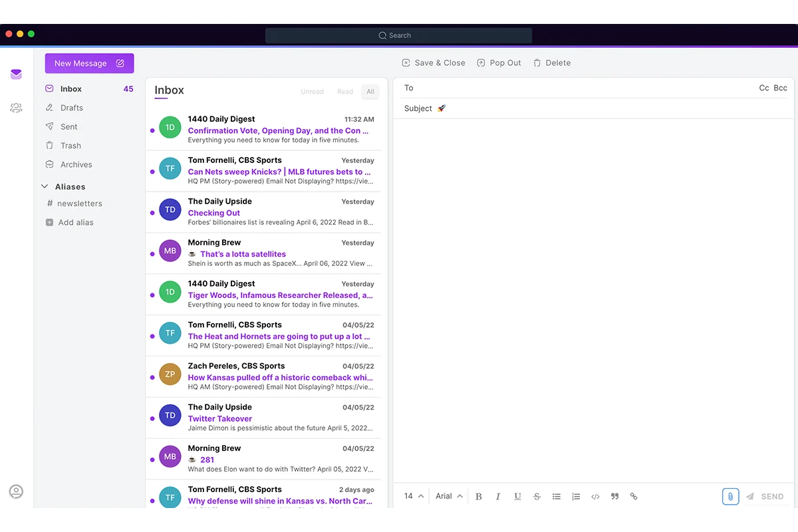Delete the current draft
798x532 pixels.
pyautogui.click(x=551, y=63)
